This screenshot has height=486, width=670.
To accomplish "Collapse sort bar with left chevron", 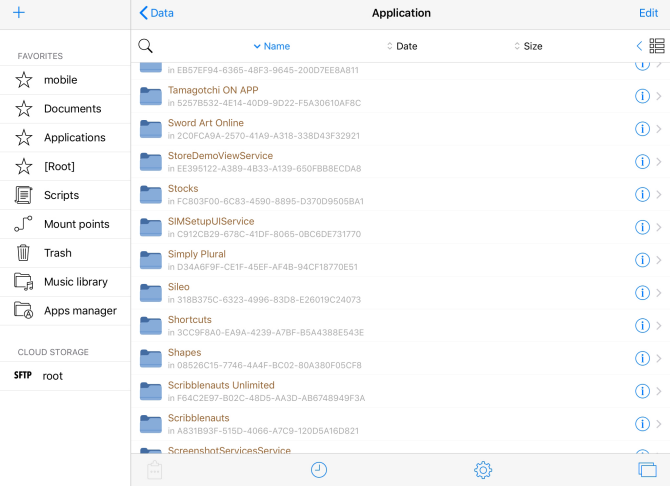I will pos(639,46).
